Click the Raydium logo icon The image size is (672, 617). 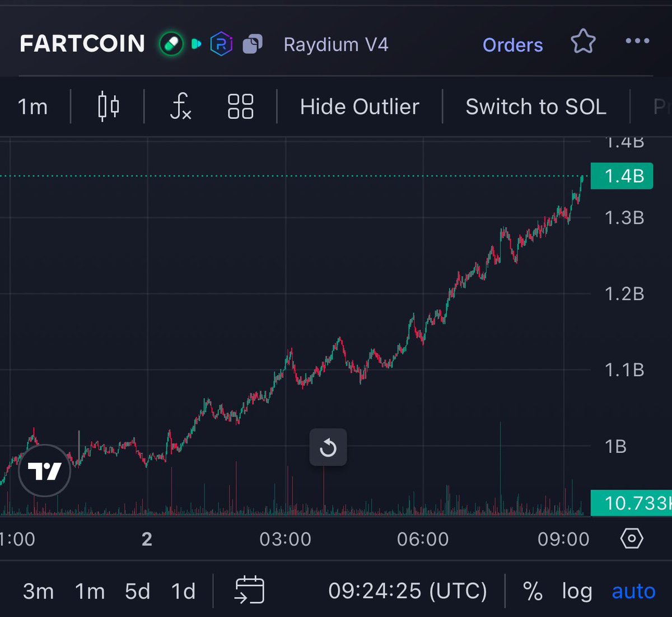[221, 44]
